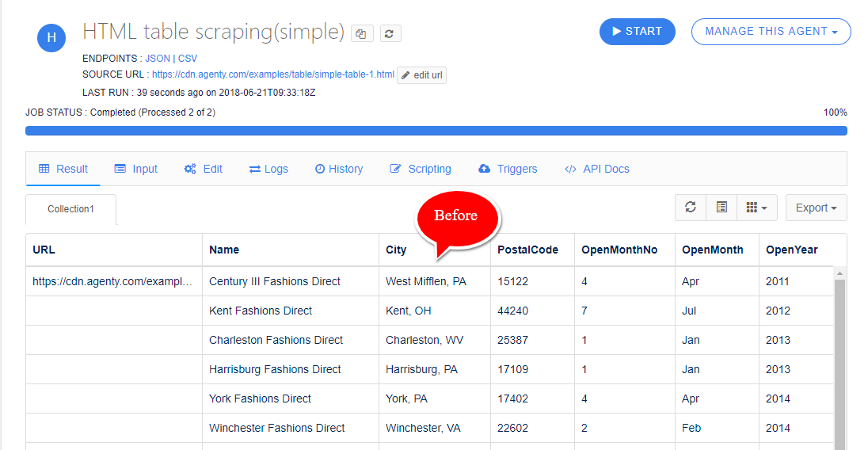Click the edit url button

coord(422,75)
